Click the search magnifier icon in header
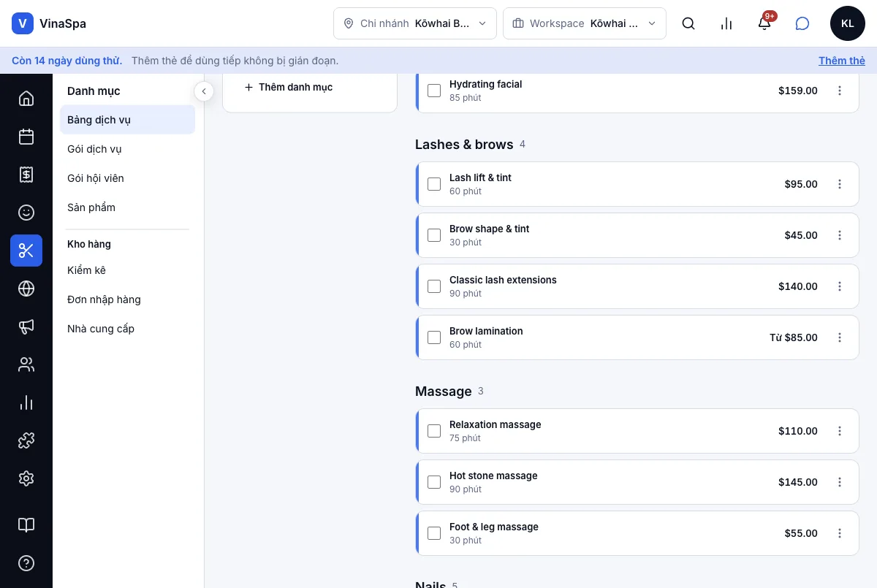Image resolution: width=877 pixels, height=588 pixels. (688, 23)
